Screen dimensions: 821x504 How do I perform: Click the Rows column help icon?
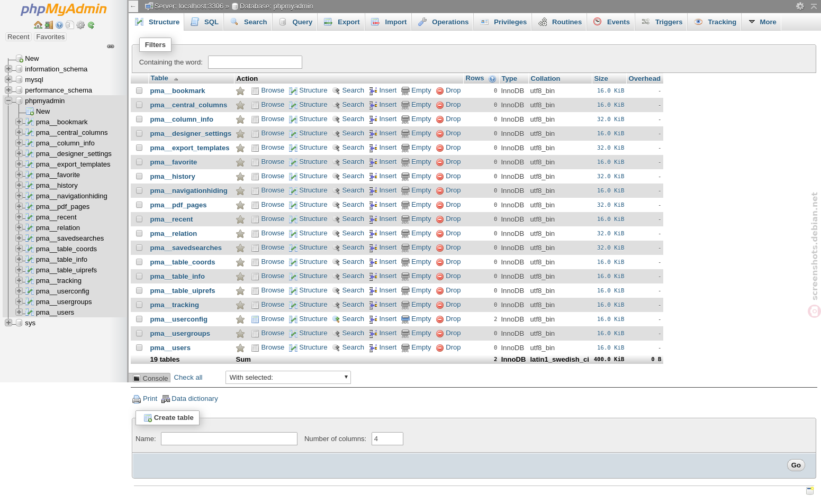492,79
